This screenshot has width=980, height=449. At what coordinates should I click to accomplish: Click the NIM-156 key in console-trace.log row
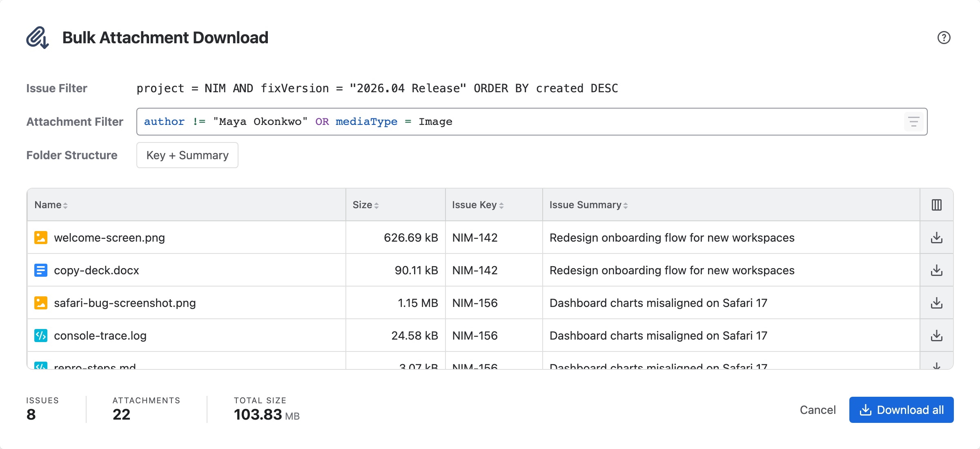pyautogui.click(x=475, y=336)
